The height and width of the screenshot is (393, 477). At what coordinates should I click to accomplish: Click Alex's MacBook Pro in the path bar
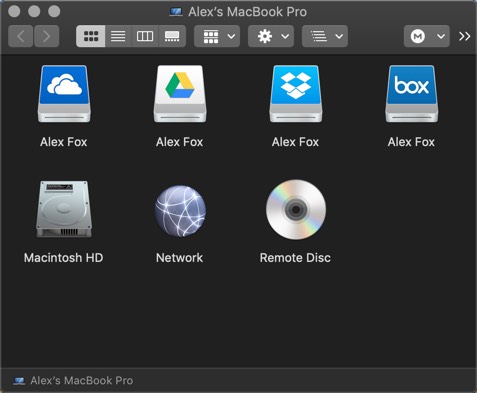pyautogui.click(x=73, y=380)
